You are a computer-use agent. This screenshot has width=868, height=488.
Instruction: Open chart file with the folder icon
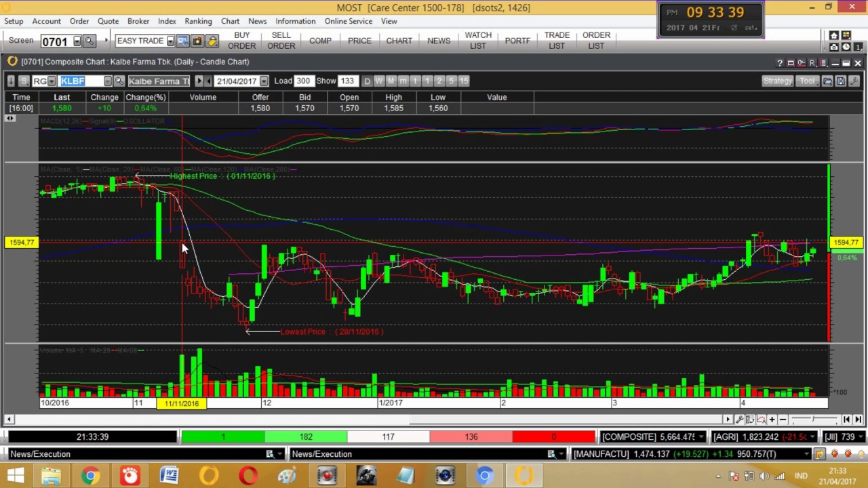[827, 81]
